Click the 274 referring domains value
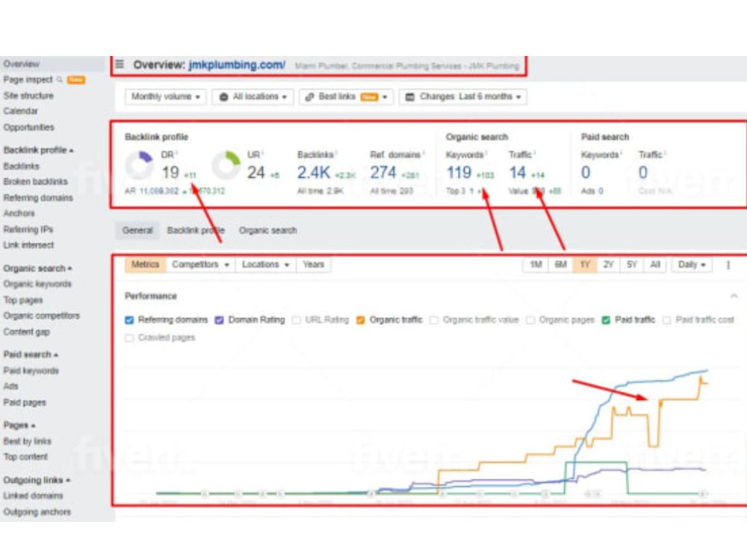This screenshot has height=560, width=747. 383,172
